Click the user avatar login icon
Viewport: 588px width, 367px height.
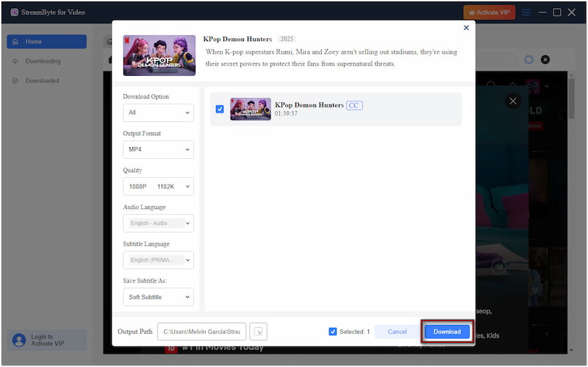coord(18,340)
